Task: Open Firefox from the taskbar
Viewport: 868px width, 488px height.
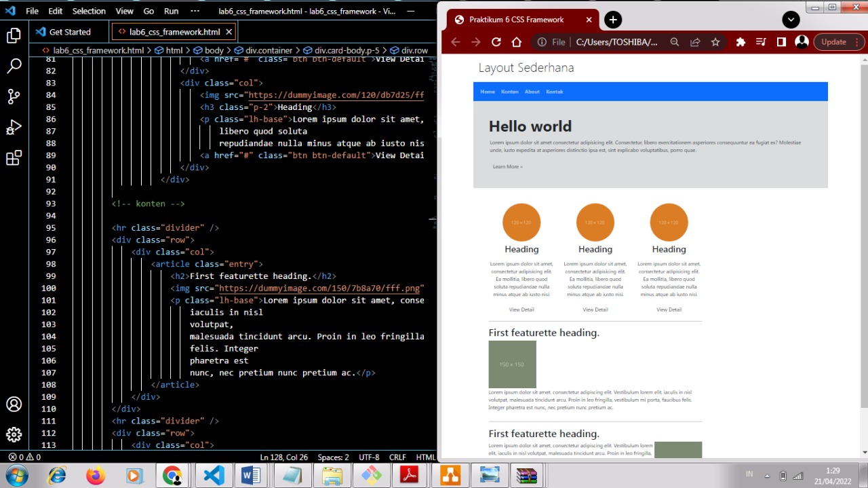Action: coord(96,475)
